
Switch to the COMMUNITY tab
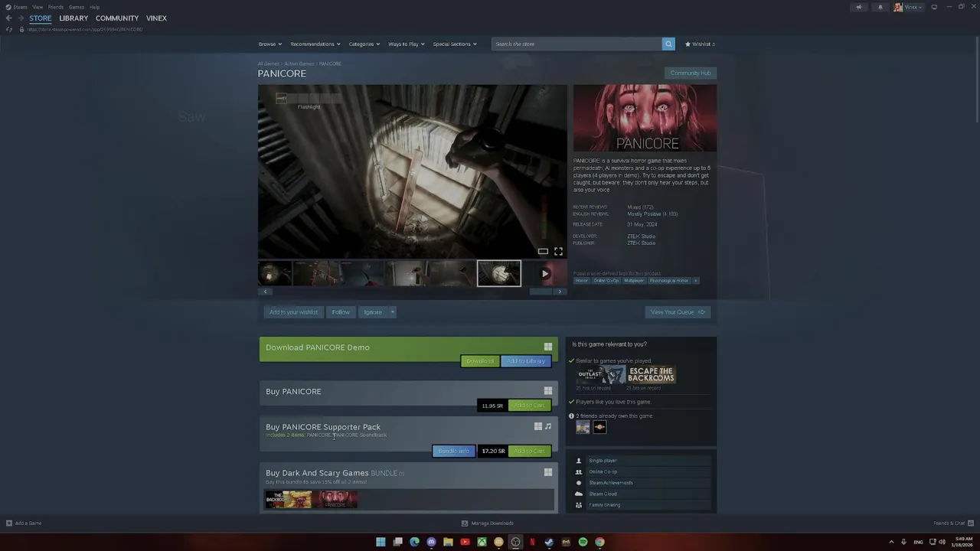pos(117,18)
